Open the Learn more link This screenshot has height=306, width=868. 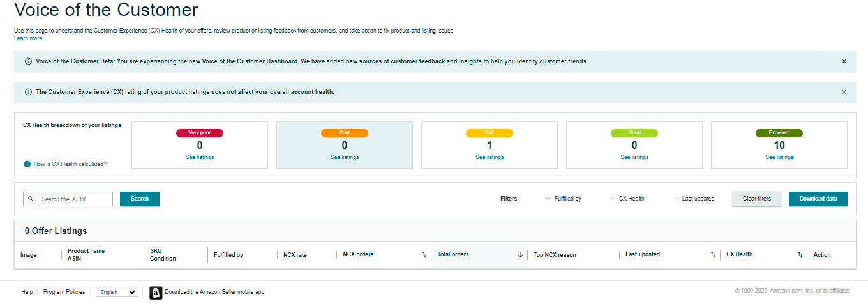[x=28, y=38]
